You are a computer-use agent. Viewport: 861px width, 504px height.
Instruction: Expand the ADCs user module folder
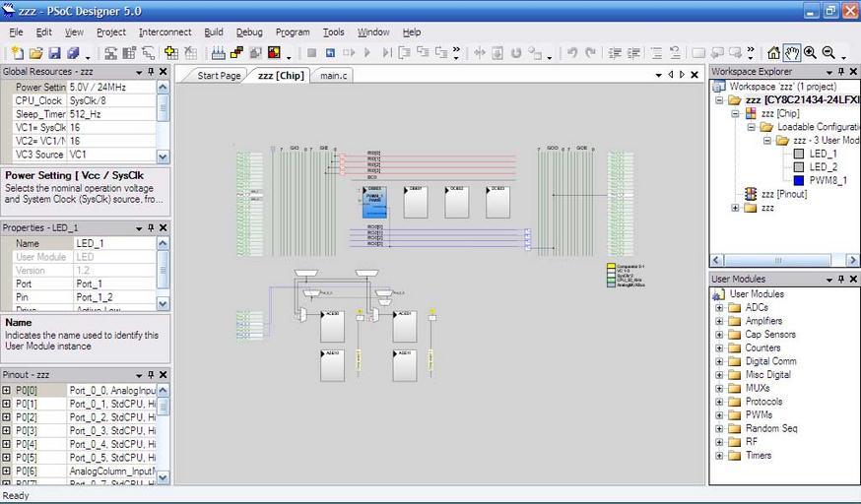click(x=719, y=308)
